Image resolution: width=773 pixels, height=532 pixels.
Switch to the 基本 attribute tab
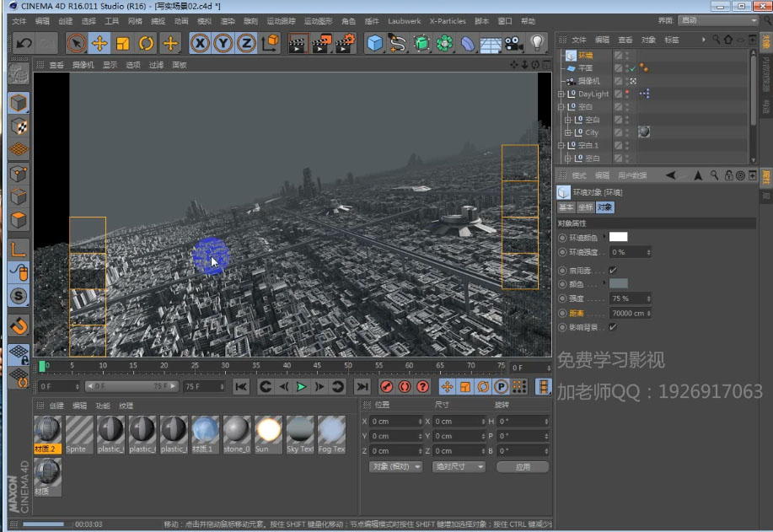point(566,207)
